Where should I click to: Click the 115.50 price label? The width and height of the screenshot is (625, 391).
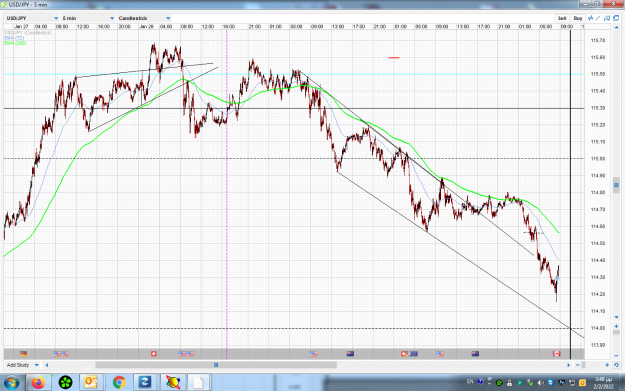point(597,74)
